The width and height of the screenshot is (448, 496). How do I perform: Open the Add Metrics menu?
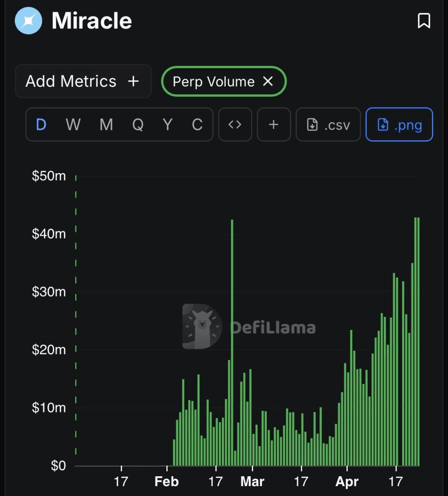83,81
